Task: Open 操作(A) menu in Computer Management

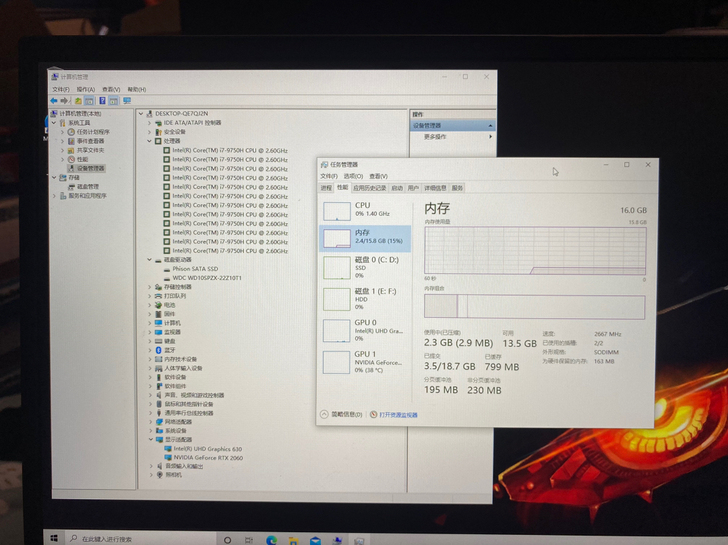Action: tap(86, 89)
